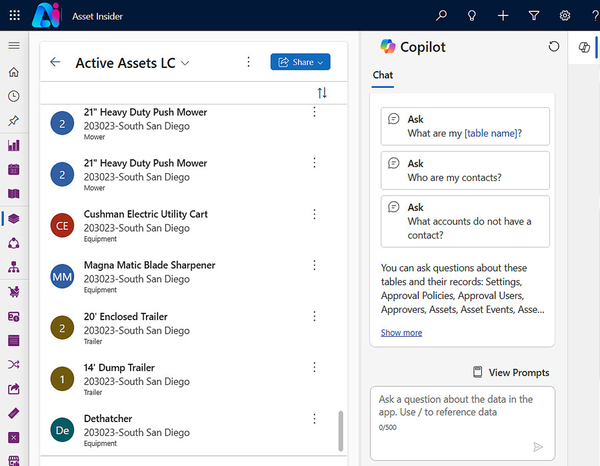The image size is (600, 466).
Task: Click the send arrow in Copilot input
Action: pos(538,447)
